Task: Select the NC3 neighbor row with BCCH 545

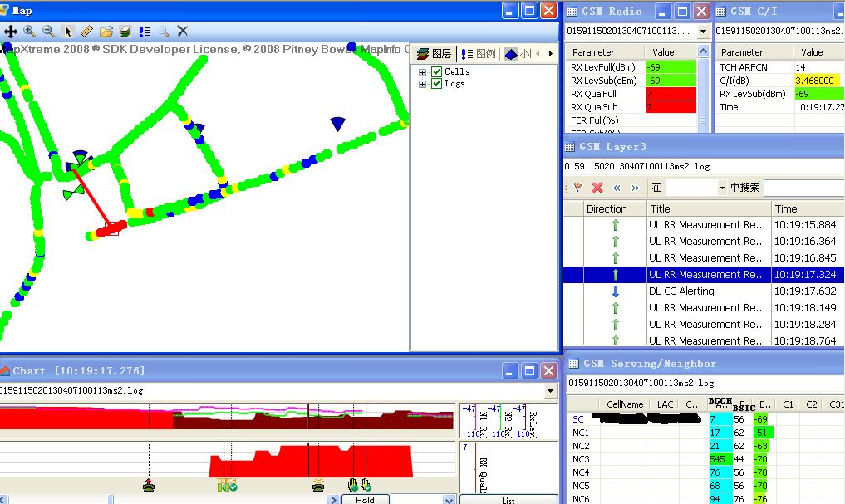Action: click(x=705, y=459)
